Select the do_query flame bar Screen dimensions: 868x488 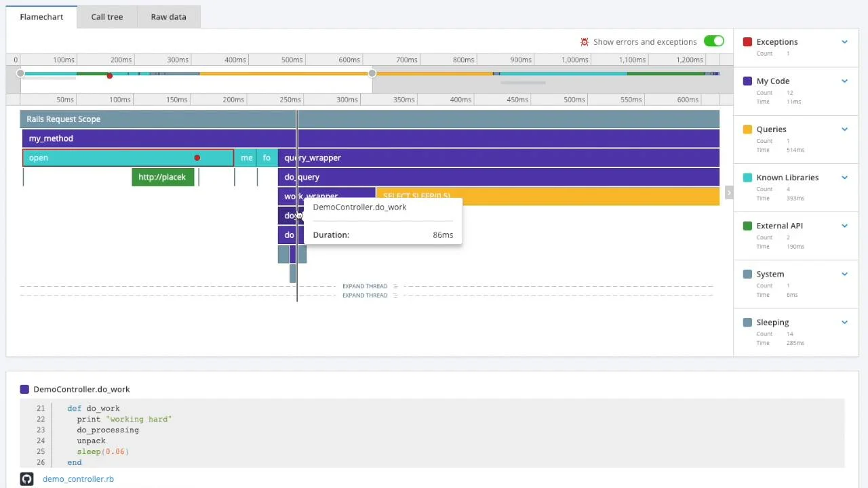coord(498,177)
